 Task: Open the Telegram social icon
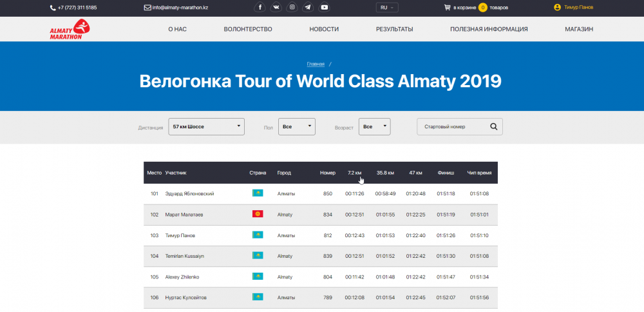(x=308, y=8)
